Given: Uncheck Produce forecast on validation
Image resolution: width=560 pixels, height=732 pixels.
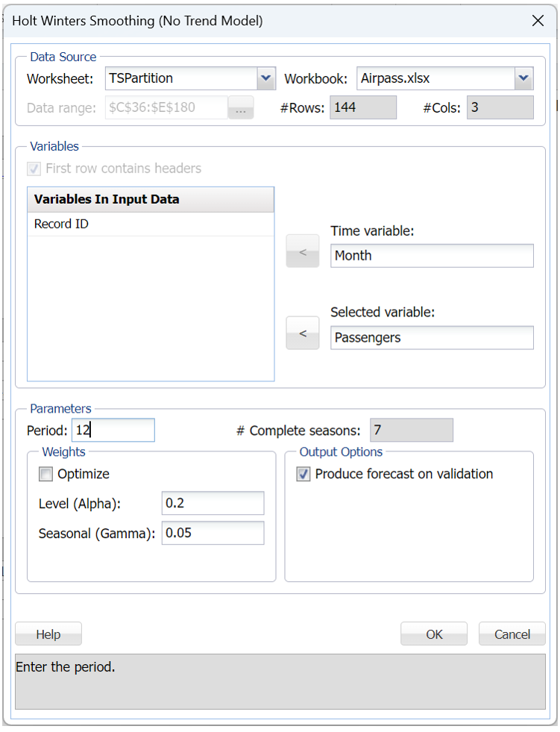Looking at the screenshot, I should pos(303,475).
